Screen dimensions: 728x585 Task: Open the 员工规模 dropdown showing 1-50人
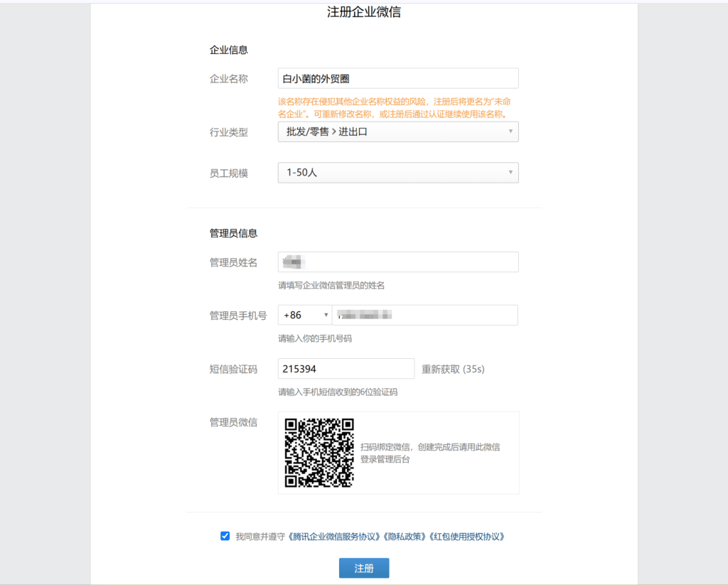(398, 173)
